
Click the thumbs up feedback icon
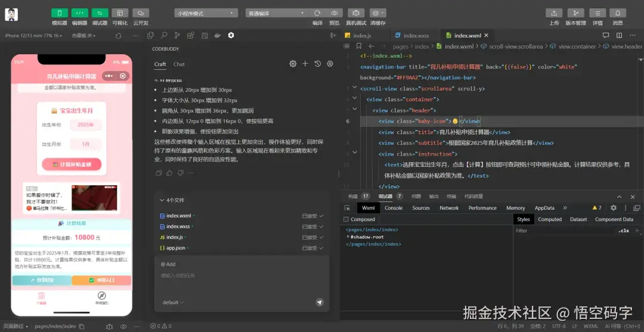[169, 173]
